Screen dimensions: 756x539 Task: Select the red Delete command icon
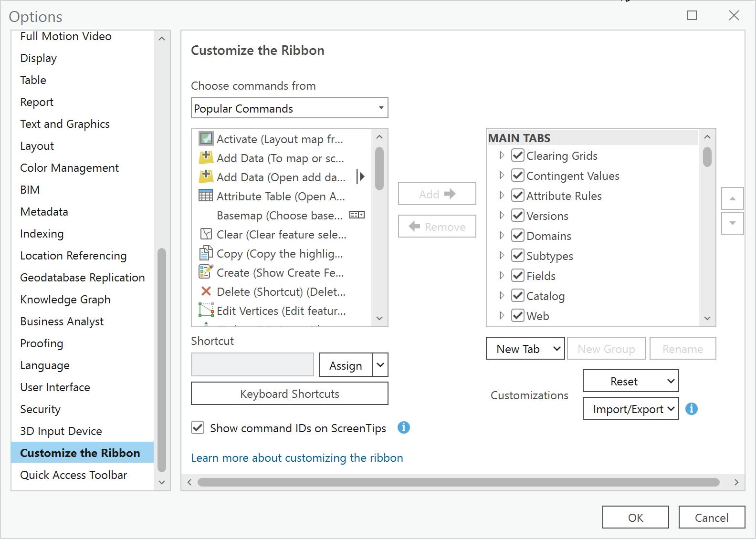point(206,291)
